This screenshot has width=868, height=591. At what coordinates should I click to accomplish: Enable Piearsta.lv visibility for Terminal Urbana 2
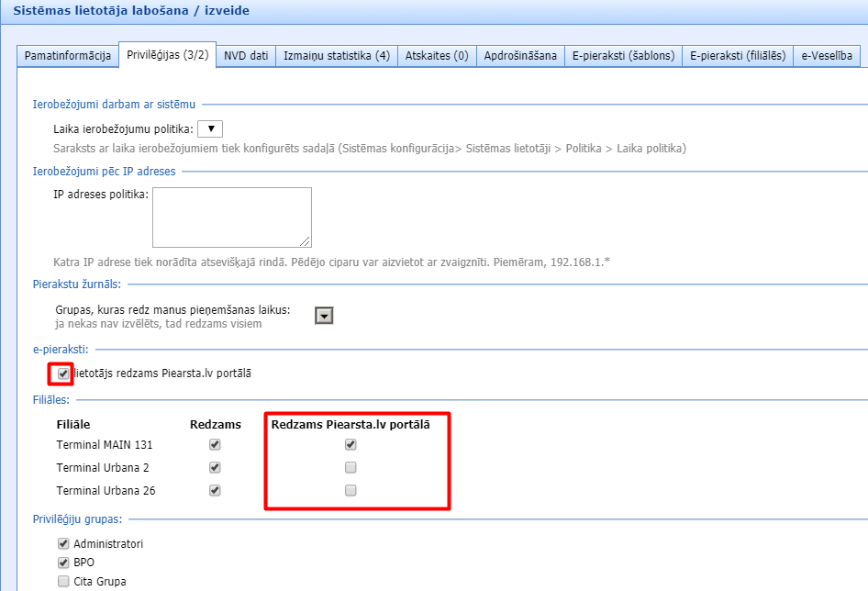click(x=350, y=467)
